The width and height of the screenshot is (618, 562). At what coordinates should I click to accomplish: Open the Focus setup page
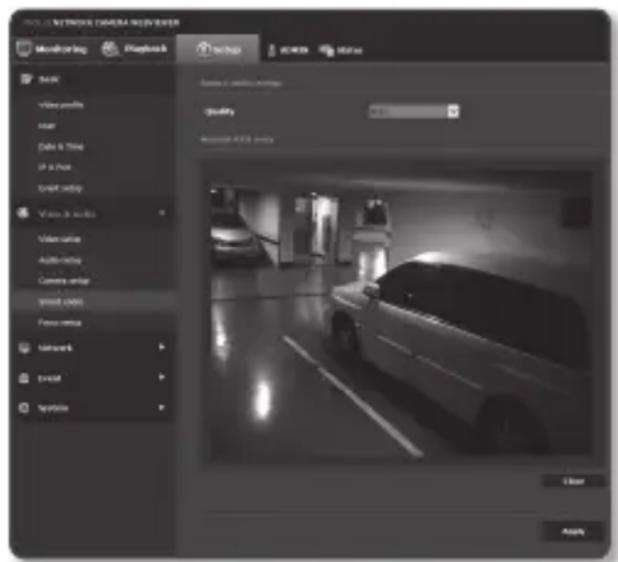[60, 323]
